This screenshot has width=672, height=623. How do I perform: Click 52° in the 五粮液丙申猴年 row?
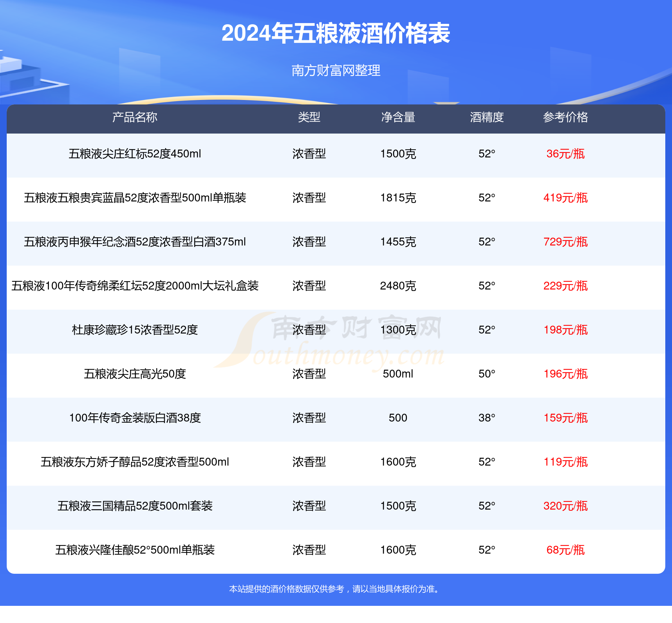(487, 242)
